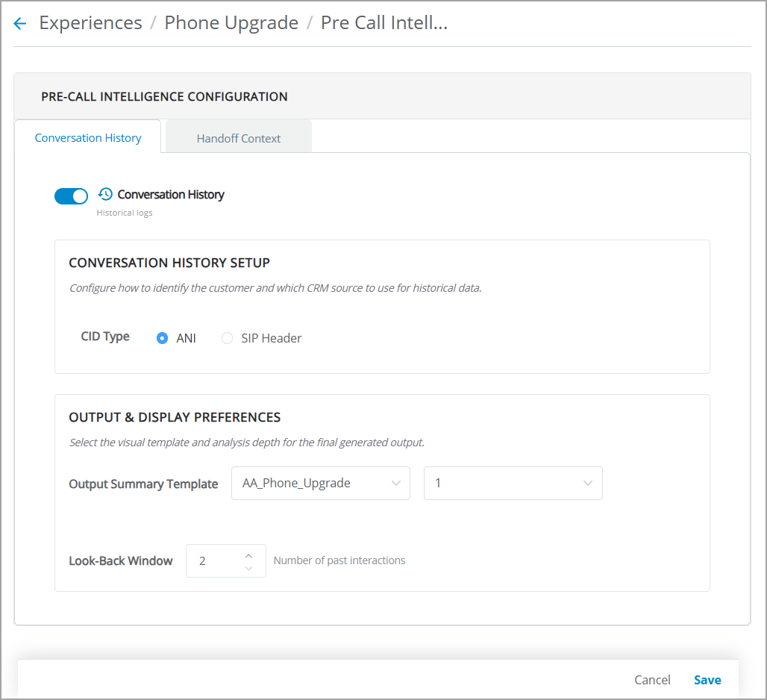Expand the dropdown showing value 1
Viewport: 767px width, 700px height.
(513, 484)
